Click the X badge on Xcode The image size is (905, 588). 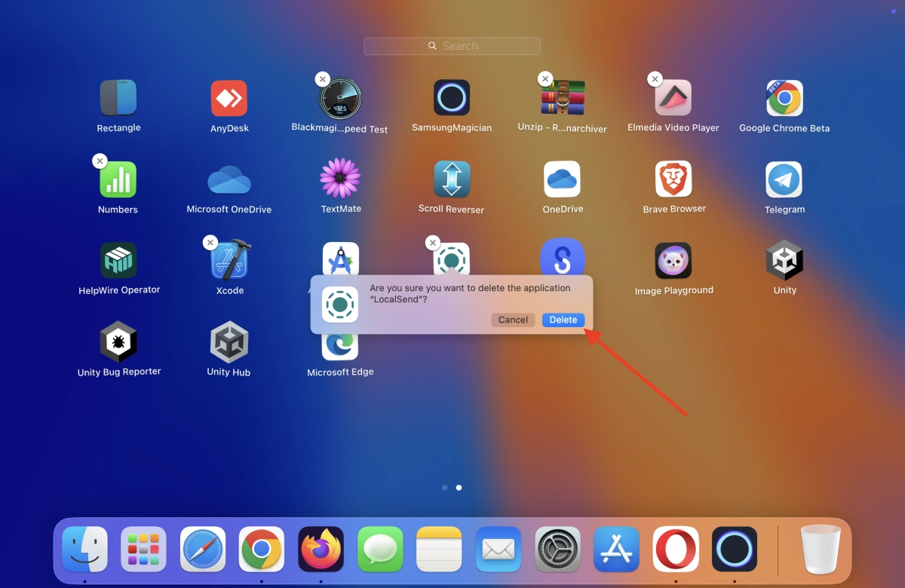point(210,242)
